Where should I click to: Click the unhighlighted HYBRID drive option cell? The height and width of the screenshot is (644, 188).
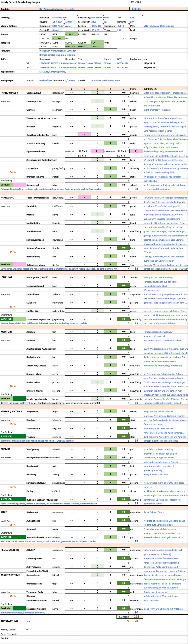click(97, 34)
